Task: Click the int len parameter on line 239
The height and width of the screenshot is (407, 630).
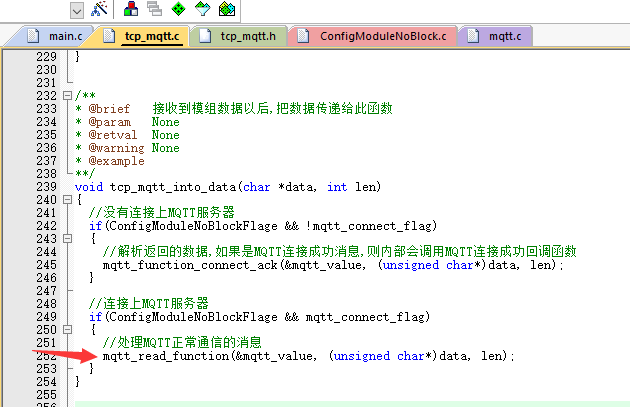Action: point(352,187)
